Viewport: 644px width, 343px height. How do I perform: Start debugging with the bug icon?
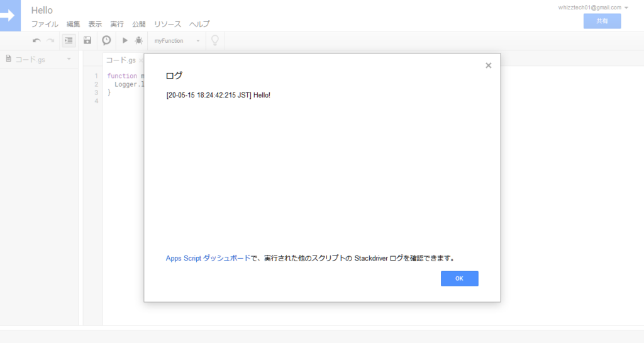[138, 40]
